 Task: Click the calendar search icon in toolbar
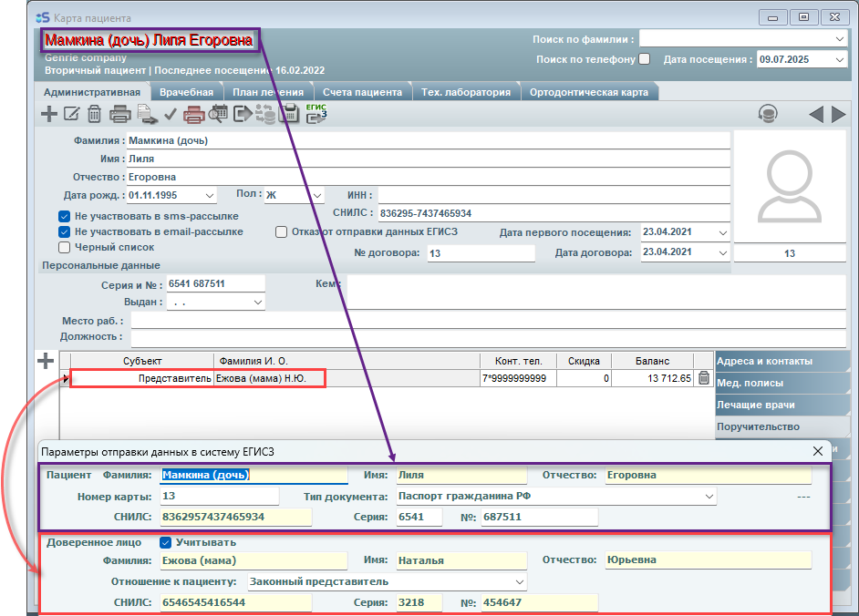click(218, 114)
